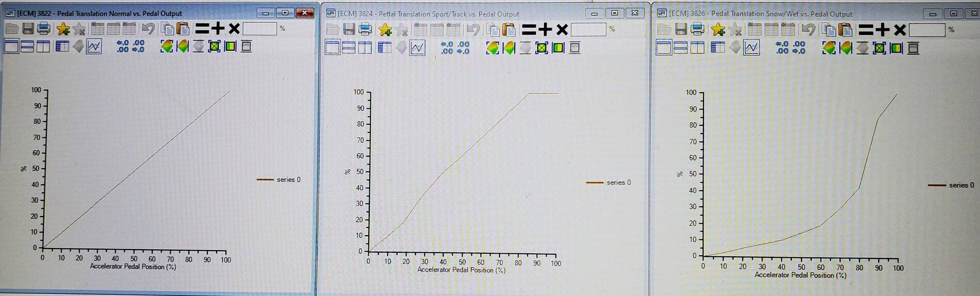Copy data in Snow/Wet window
Image resolution: width=980 pixels, height=296 pixels.
click(828, 30)
